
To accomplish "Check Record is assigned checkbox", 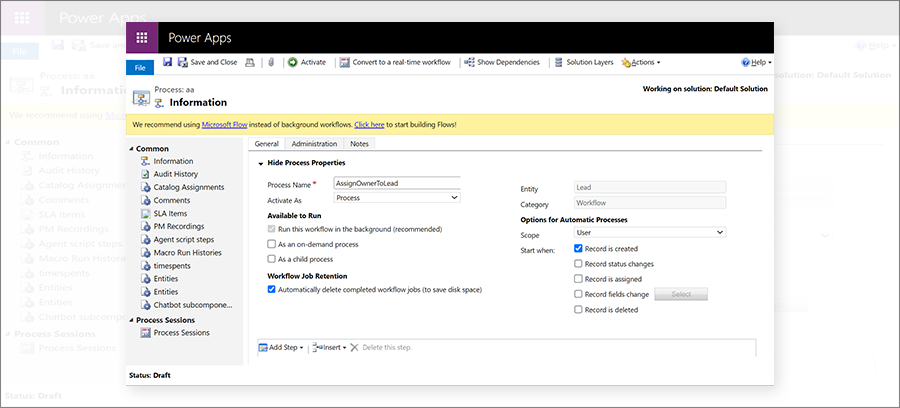I will point(579,279).
